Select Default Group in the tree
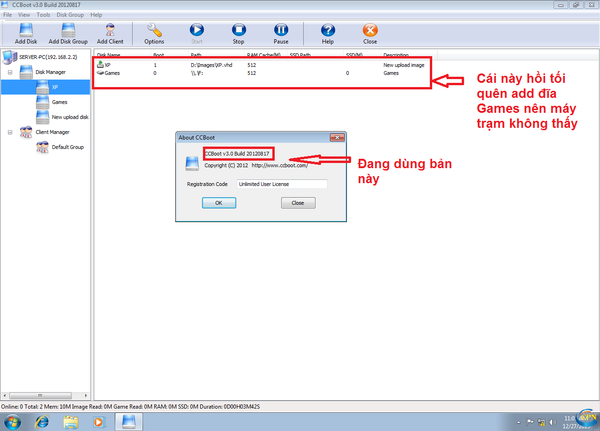Viewport: 600px width, 431px height. coord(67,147)
